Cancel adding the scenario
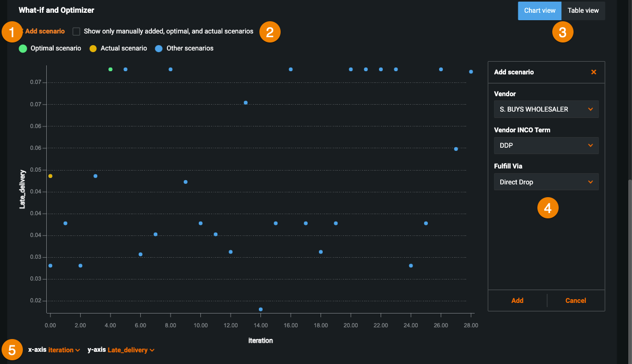Viewport: 632px width, 364px height. (x=575, y=301)
